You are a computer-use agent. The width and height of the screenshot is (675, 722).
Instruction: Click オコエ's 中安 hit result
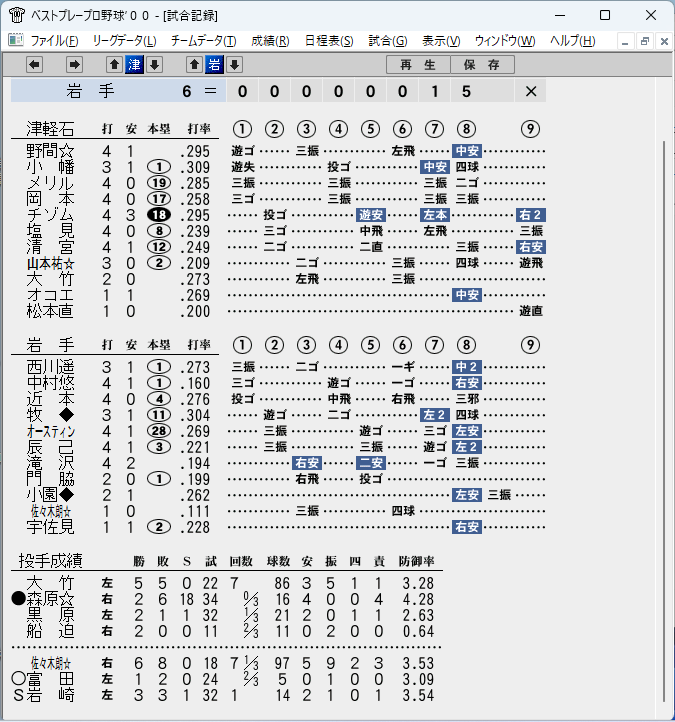pyautogui.click(x=467, y=295)
